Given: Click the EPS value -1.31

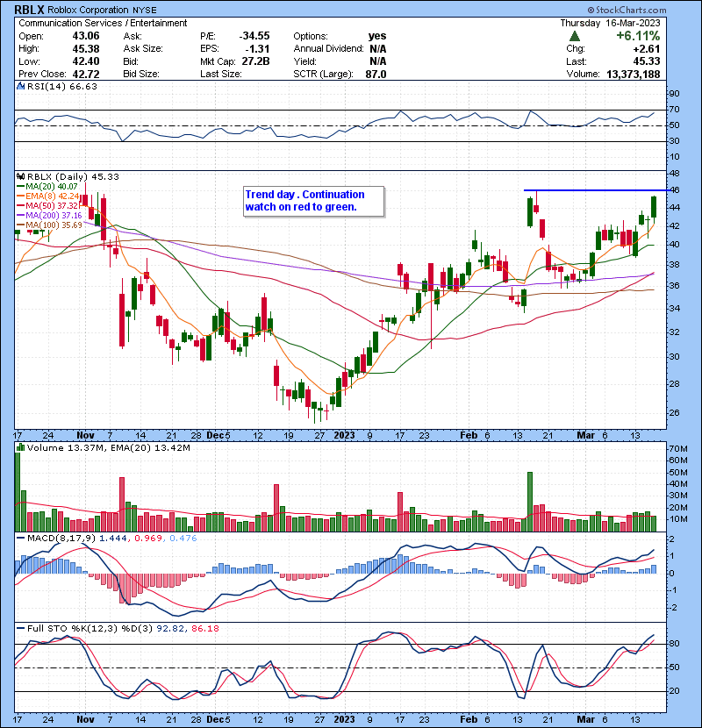Looking at the screenshot, I should tap(259, 49).
